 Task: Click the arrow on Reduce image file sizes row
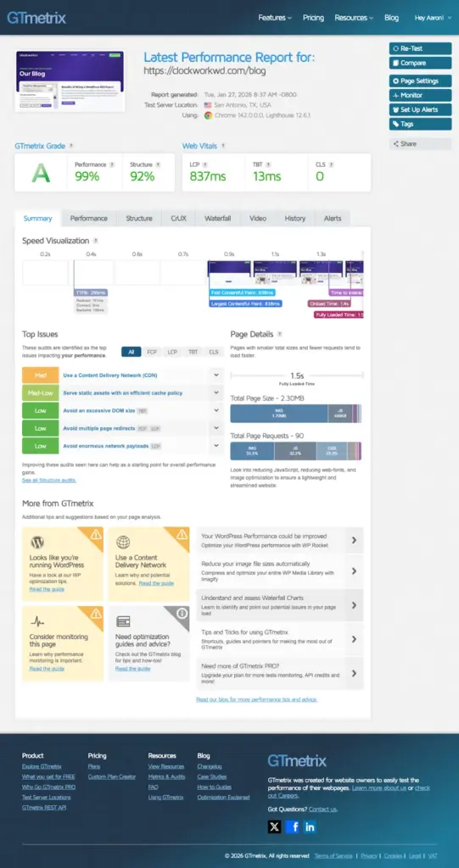point(354,571)
